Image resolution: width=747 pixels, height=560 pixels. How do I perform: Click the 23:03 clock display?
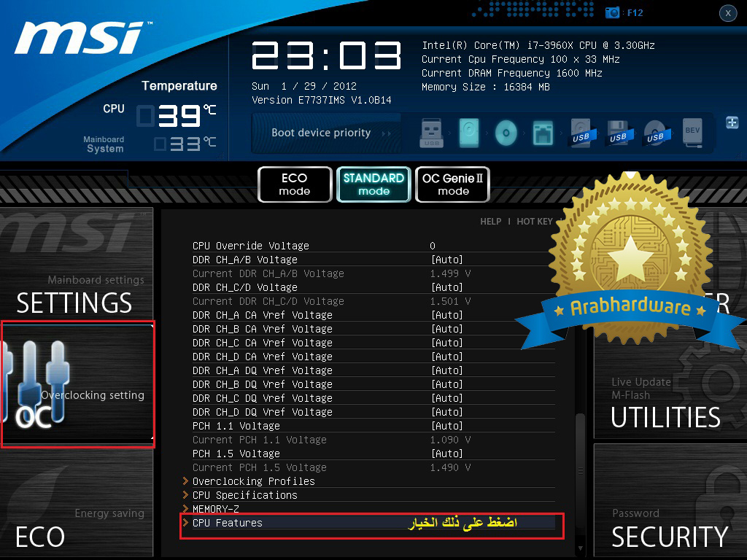point(327,55)
